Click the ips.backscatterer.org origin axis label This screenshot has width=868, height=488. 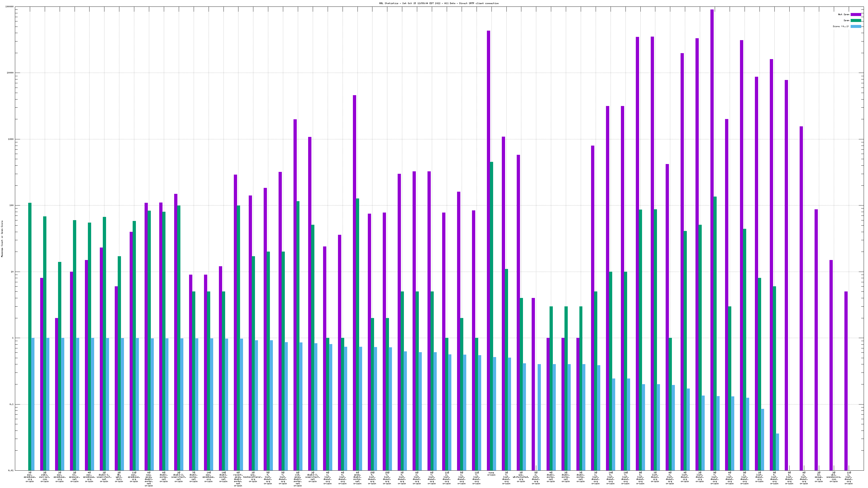pos(253,477)
